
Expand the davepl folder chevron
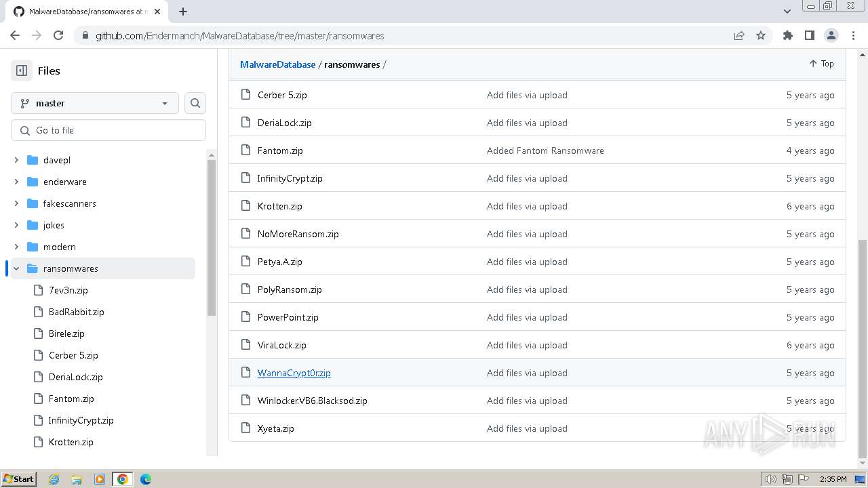click(x=16, y=160)
